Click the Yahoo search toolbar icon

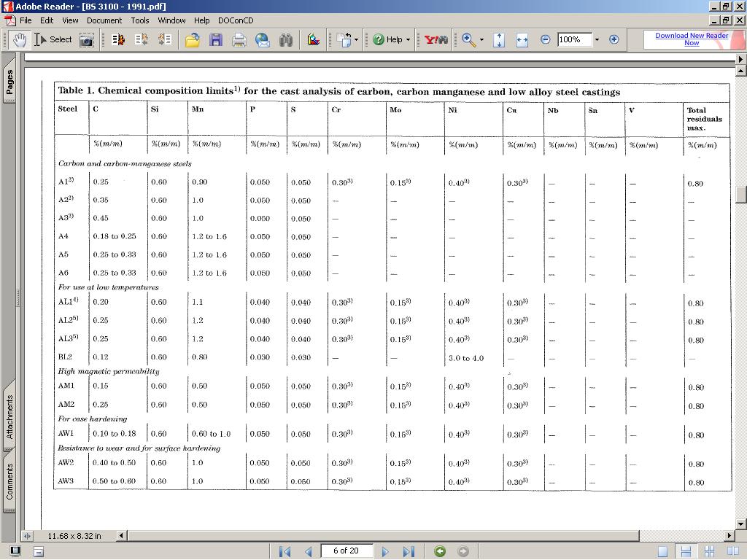[436, 40]
